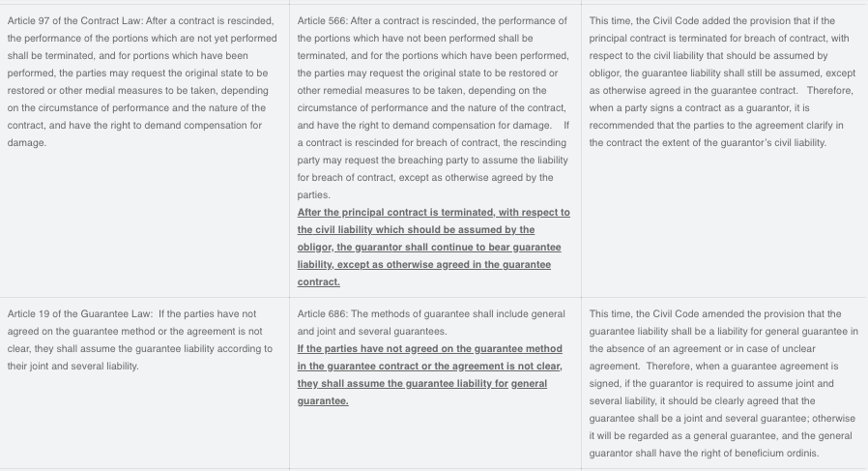
Task: Click the underlined line "the civil liability which should be assumed by the"
Action: point(416,230)
